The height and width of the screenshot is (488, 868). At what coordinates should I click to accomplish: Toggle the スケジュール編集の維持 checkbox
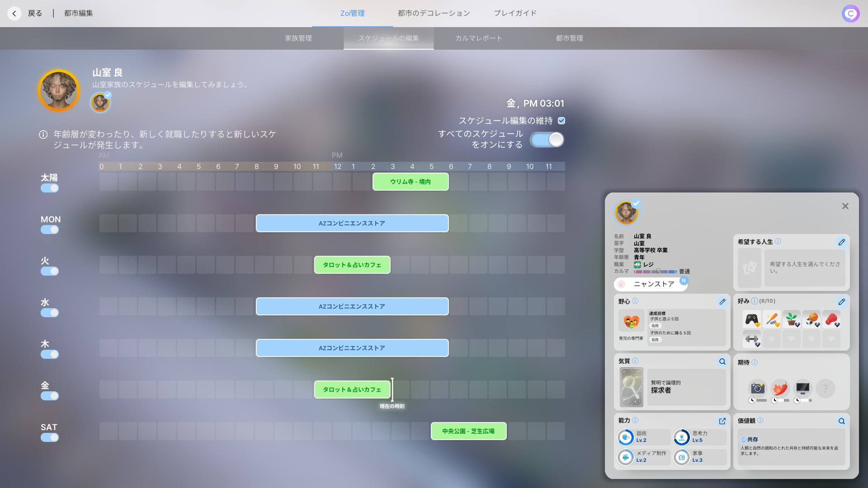click(x=561, y=121)
